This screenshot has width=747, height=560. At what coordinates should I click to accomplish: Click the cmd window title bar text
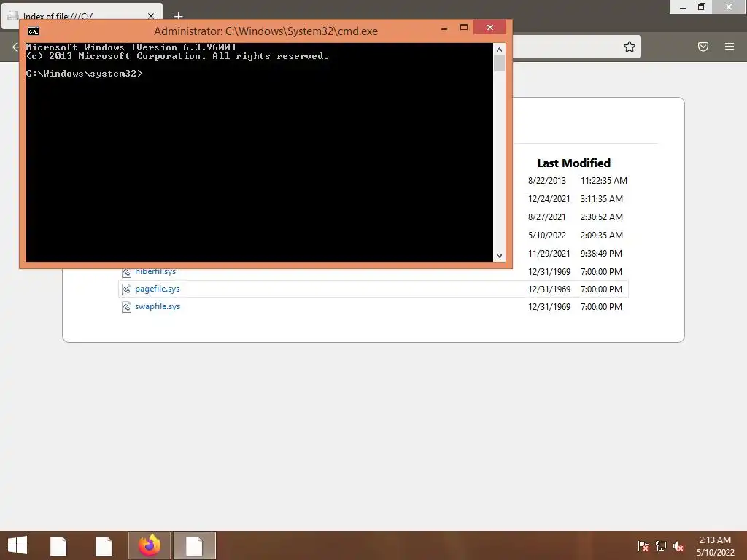point(266,31)
